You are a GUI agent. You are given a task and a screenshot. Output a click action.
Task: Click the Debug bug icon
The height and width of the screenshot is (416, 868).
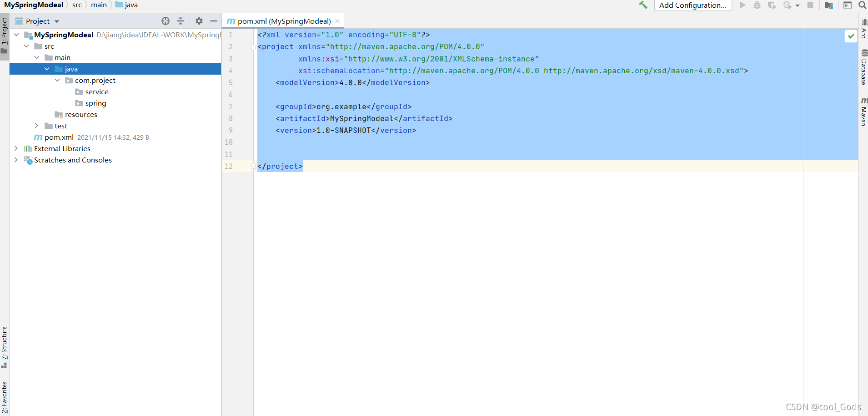click(x=757, y=5)
